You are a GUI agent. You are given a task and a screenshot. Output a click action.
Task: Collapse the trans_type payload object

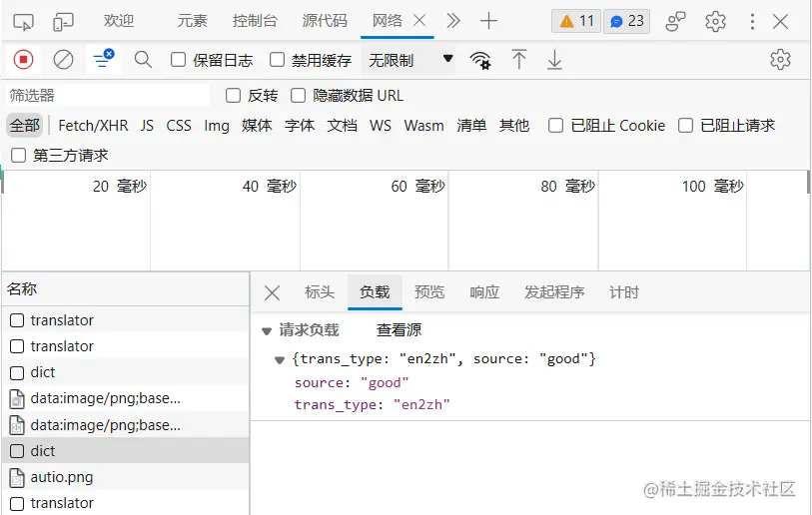pyautogui.click(x=280, y=360)
